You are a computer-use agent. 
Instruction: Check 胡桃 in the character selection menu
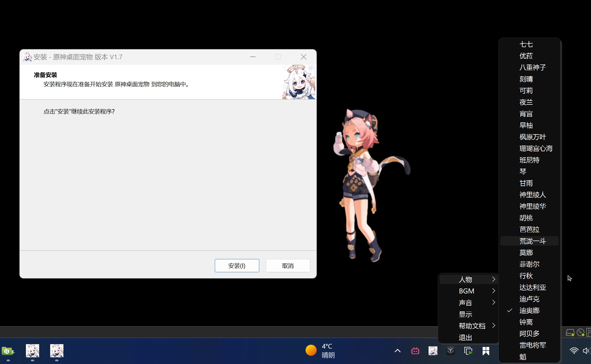pyautogui.click(x=526, y=218)
